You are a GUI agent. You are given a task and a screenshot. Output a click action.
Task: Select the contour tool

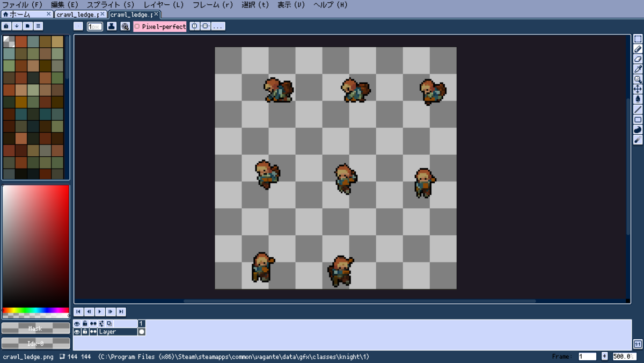(x=638, y=130)
